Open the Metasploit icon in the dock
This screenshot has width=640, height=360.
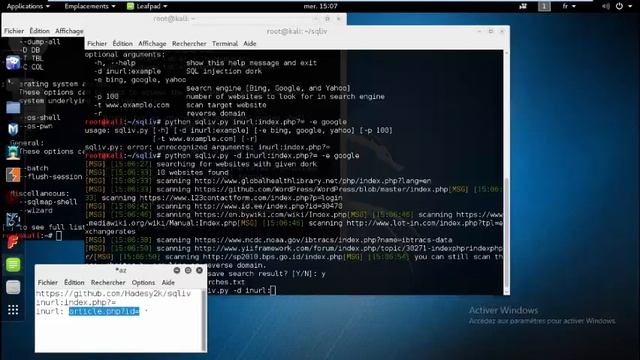coord(13,129)
